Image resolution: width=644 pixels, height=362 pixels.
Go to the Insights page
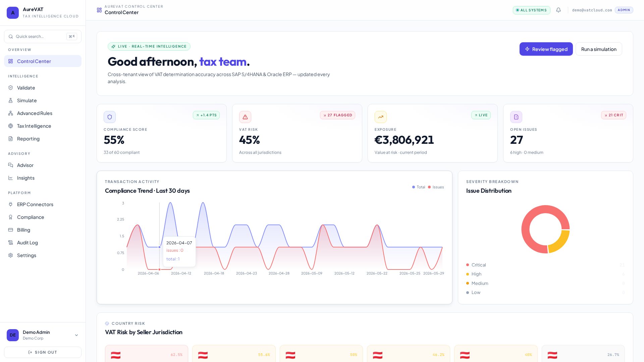click(43, 178)
